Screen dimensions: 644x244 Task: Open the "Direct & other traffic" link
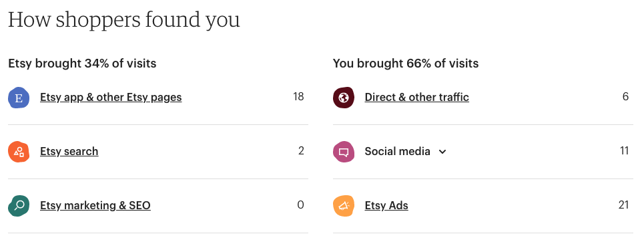tap(417, 98)
